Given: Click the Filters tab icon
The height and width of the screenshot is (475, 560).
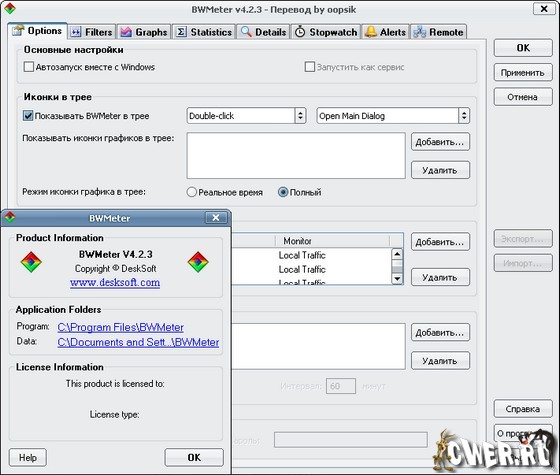Looking at the screenshot, I should tap(76, 32).
